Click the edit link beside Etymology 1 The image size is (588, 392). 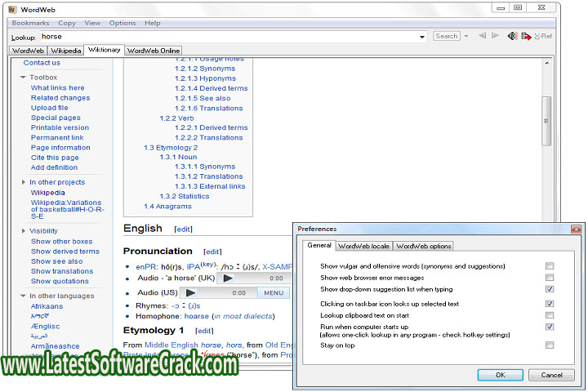[x=204, y=331]
